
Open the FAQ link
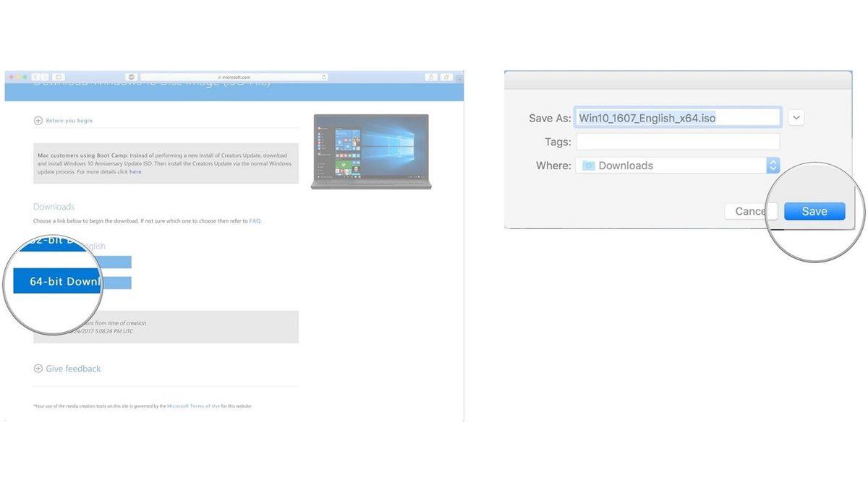(x=255, y=221)
